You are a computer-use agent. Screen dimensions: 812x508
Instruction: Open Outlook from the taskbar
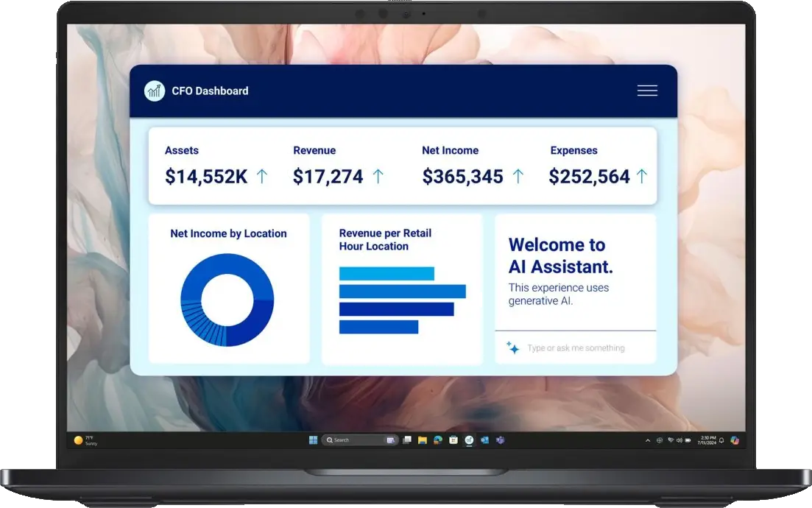(484, 440)
